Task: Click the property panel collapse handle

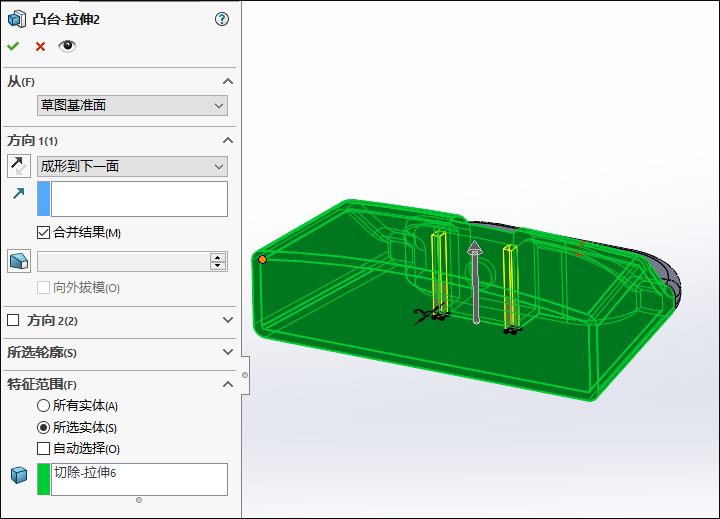Action: [x=245, y=375]
